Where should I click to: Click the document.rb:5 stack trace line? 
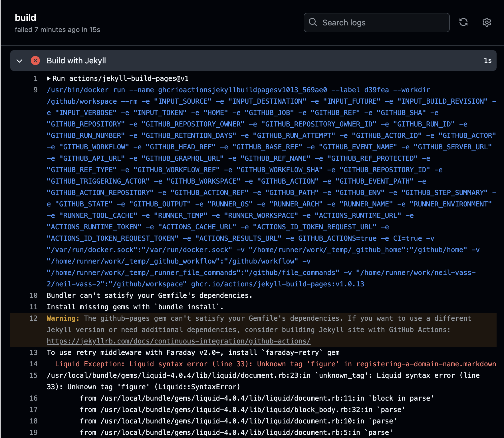[x=236, y=433]
